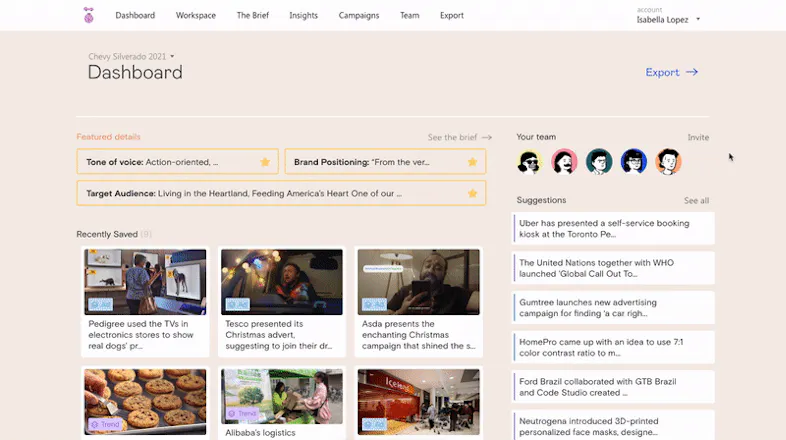786x440 pixels.
Task: Read 'Tesco presented its Christmas advert' caption
Action: 279,335
